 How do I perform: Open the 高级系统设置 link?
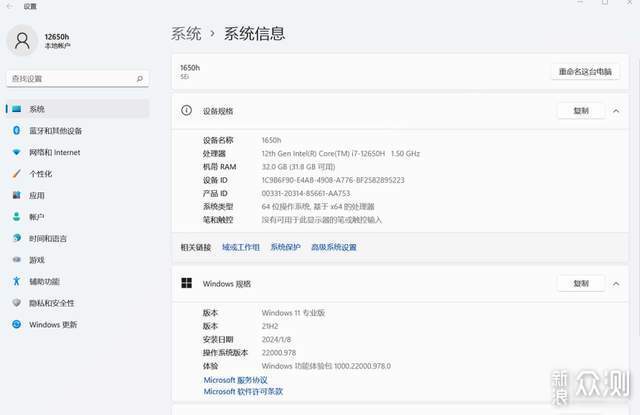333,247
